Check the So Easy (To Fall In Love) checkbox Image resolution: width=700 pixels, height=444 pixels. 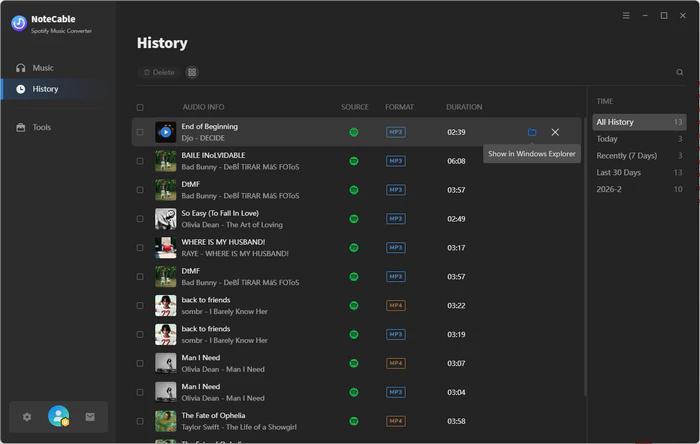tap(140, 219)
